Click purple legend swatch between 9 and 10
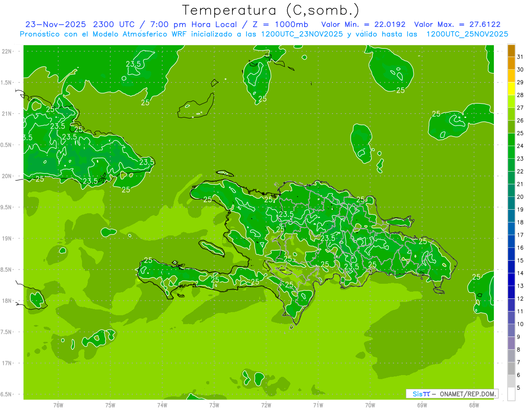This screenshot has width=532, height=411. 511,330
